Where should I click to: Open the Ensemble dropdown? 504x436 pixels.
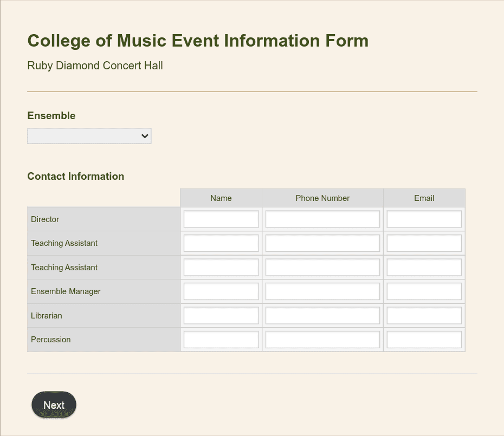click(89, 136)
